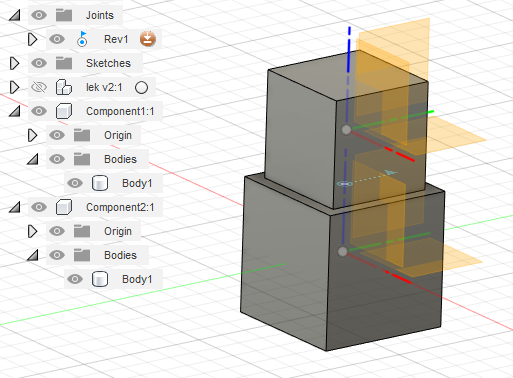The width and height of the screenshot is (513, 378).
Task: Click the orange download badge on Rev1
Action: (148, 39)
